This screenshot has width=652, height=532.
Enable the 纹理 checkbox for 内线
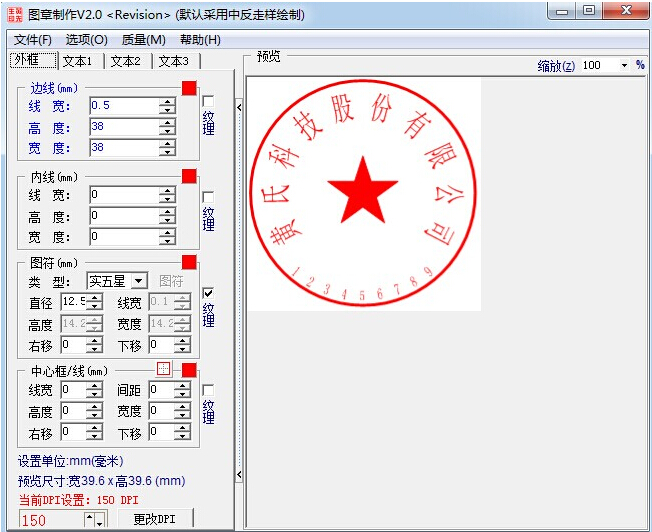point(208,197)
